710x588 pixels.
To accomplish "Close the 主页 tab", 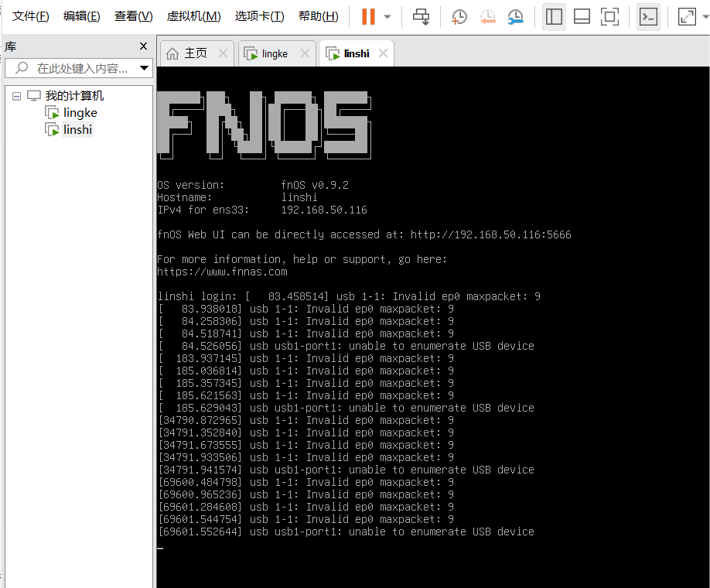I will pos(223,53).
